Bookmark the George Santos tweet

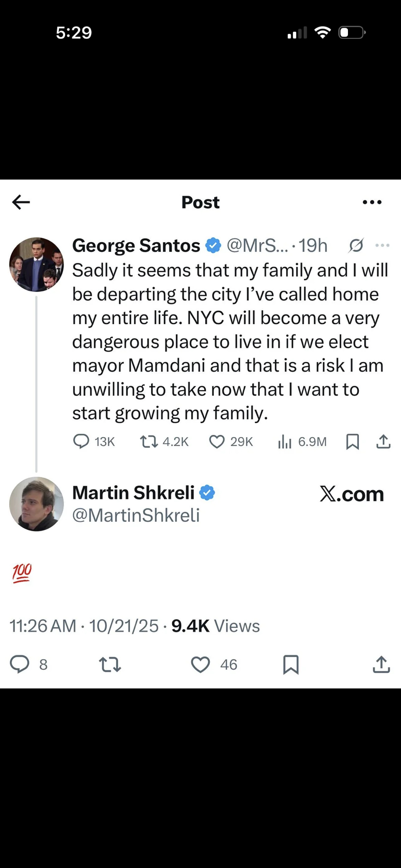tap(352, 442)
